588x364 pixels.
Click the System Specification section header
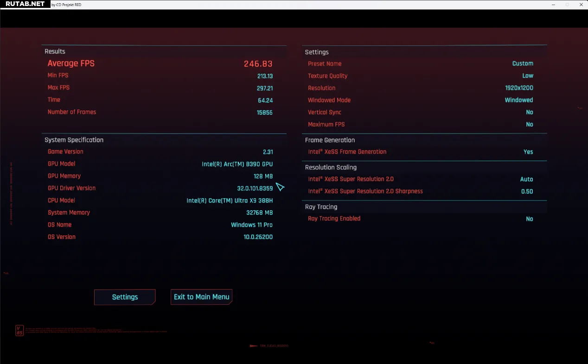click(x=74, y=140)
